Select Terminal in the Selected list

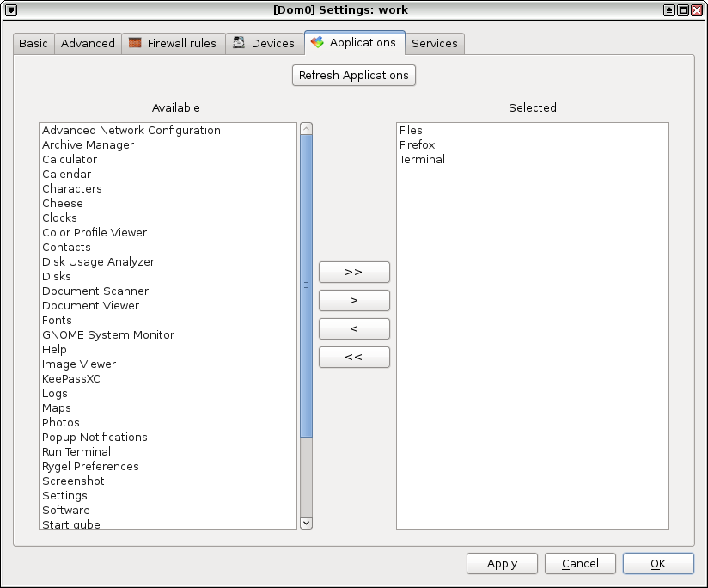(422, 160)
